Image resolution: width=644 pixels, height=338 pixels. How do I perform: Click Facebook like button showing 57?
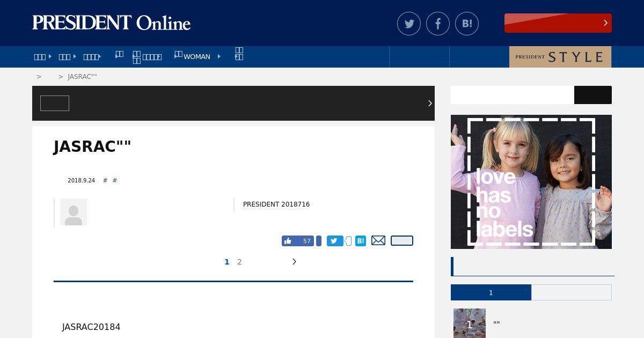pyautogui.click(x=298, y=241)
